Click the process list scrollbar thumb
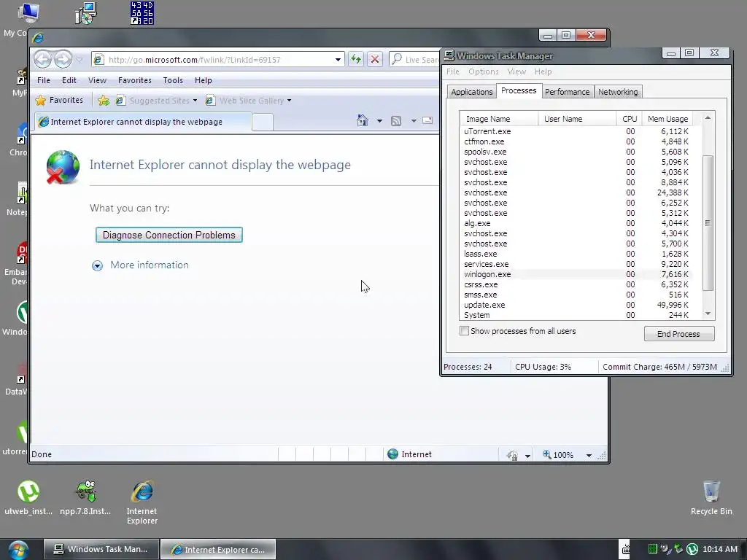The height and width of the screenshot is (560, 747). [x=708, y=223]
